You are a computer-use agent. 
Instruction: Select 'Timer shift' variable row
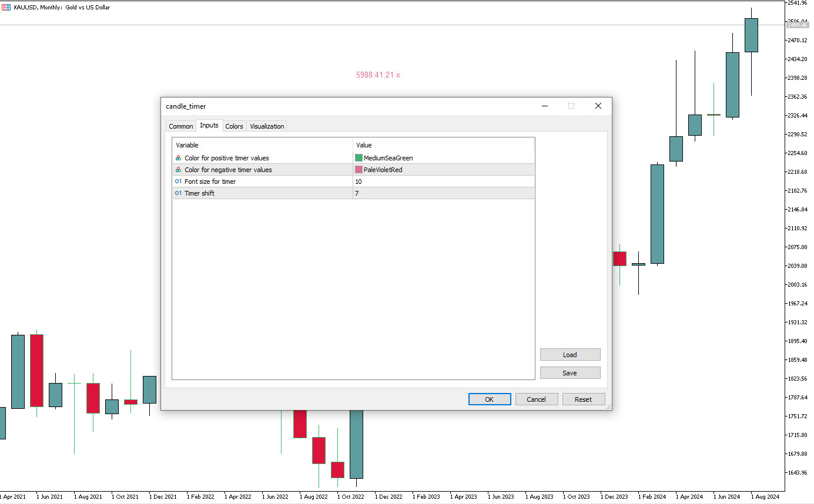tap(353, 193)
